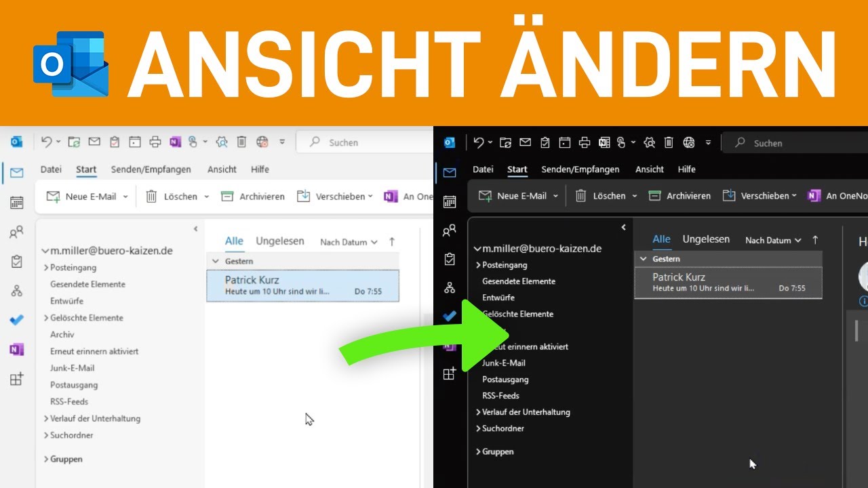This screenshot has width=868, height=488.
Task: Open To Do checkmark in light sidebar
Action: [x=17, y=320]
